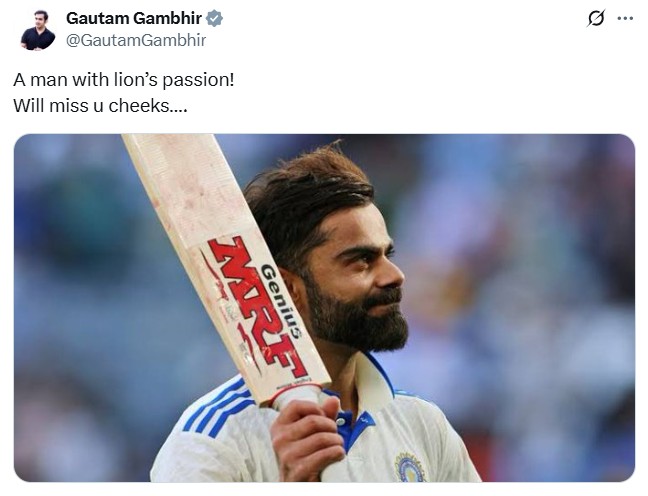Open the three-dot more options menu

pos(625,18)
